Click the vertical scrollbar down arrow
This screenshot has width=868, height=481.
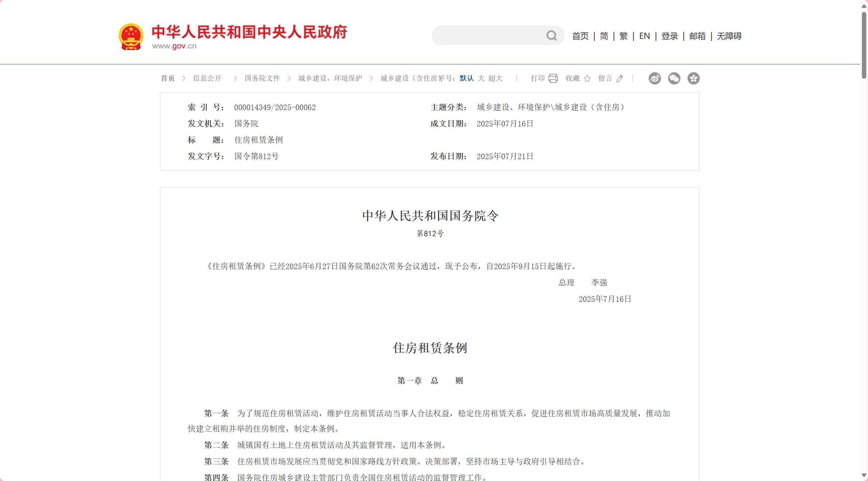pos(864,475)
